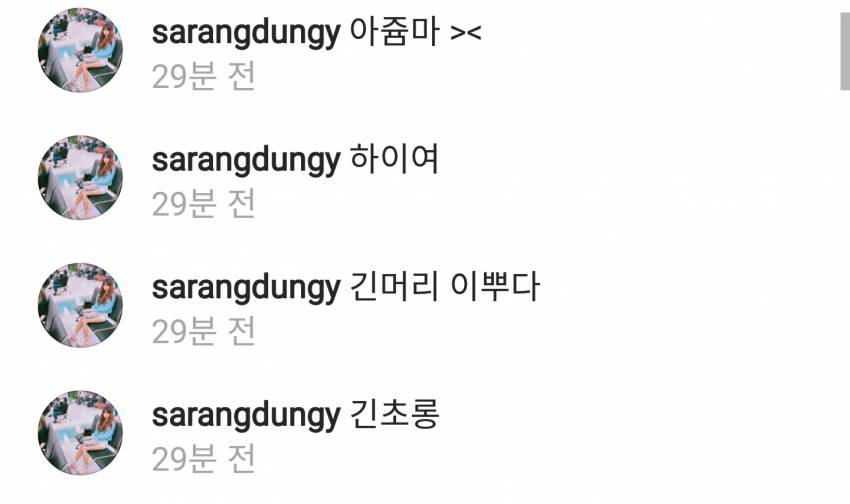850x504 pixels.
Task: Open sarangdungy username on 하이여 comment
Action: pyautogui.click(x=246, y=161)
